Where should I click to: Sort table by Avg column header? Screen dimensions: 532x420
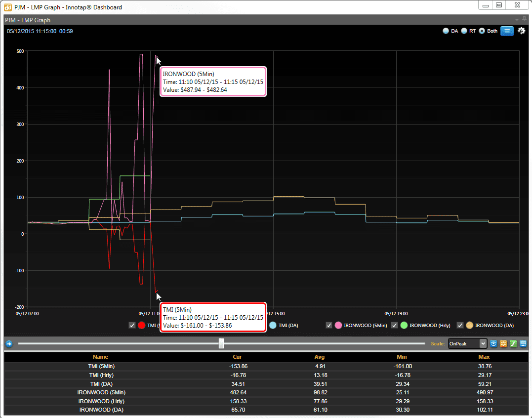click(x=320, y=357)
